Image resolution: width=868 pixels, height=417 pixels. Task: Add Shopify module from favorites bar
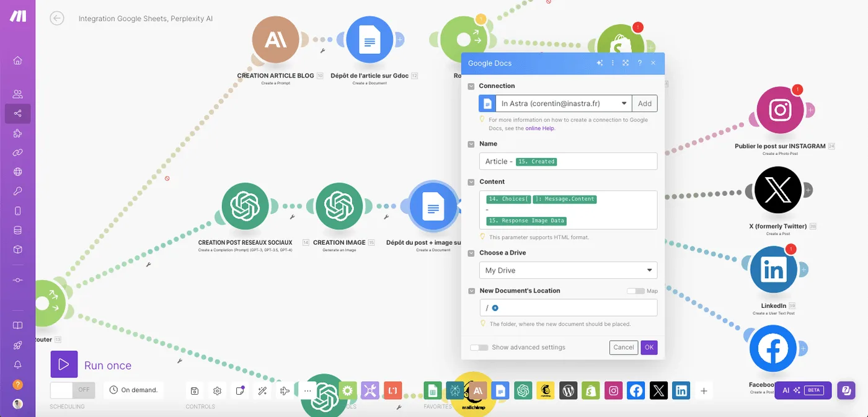coord(591,390)
